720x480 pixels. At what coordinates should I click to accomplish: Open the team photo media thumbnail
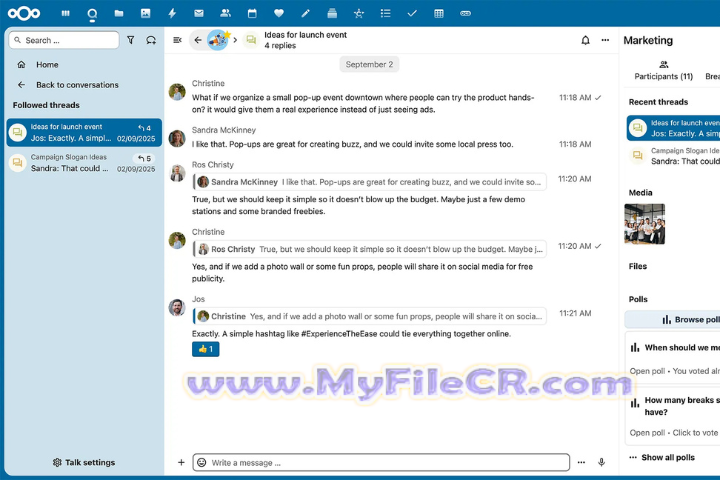coord(645,224)
